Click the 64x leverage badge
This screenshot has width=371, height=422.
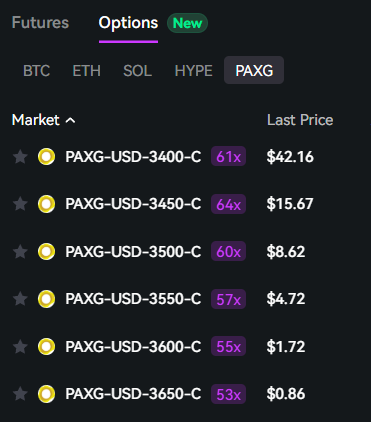228,204
